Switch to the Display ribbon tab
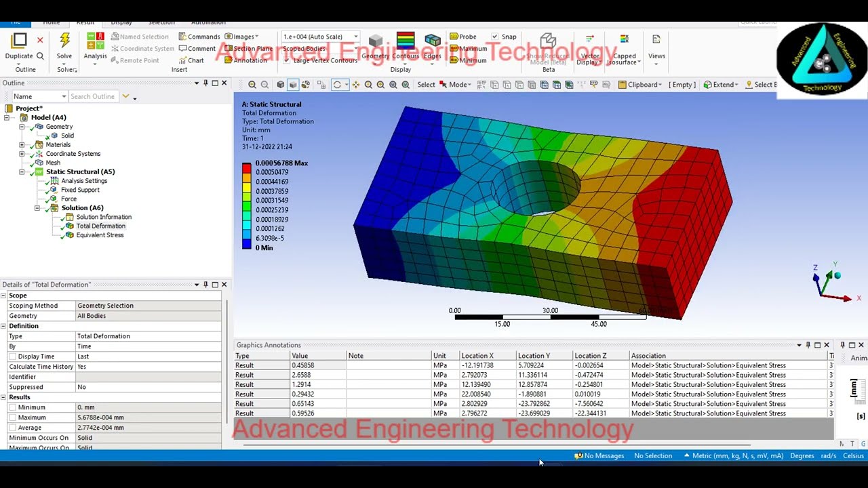The image size is (868, 488). coord(121,22)
